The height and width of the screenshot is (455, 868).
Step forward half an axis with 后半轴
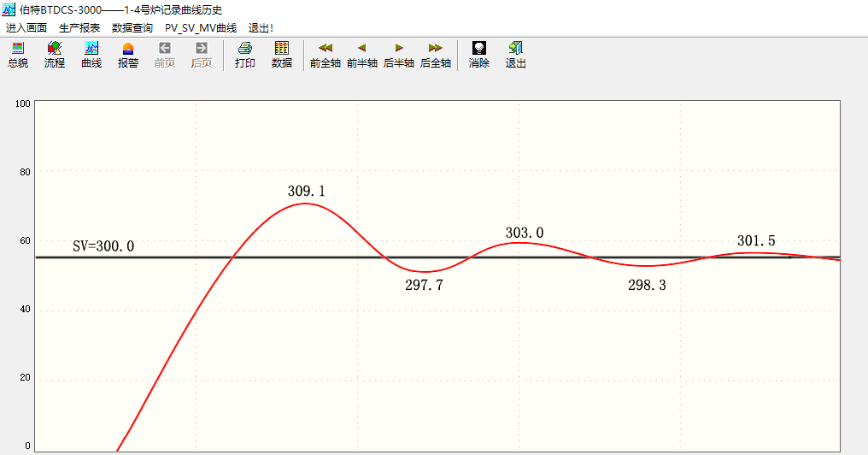point(399,55)
